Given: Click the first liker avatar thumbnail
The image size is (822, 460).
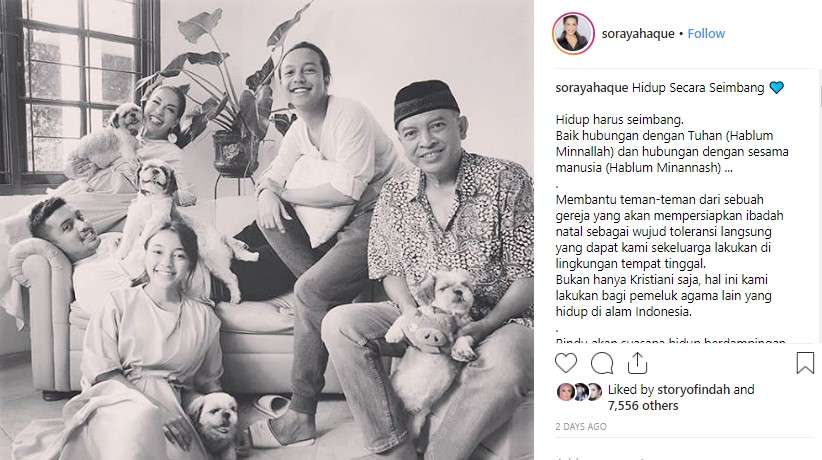Looking at the screenshot, I should pos(565,392).
